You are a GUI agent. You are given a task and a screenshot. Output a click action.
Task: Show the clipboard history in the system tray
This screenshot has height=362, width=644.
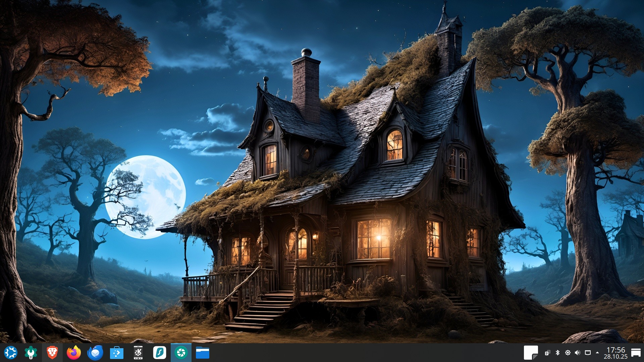coord(547,353)
